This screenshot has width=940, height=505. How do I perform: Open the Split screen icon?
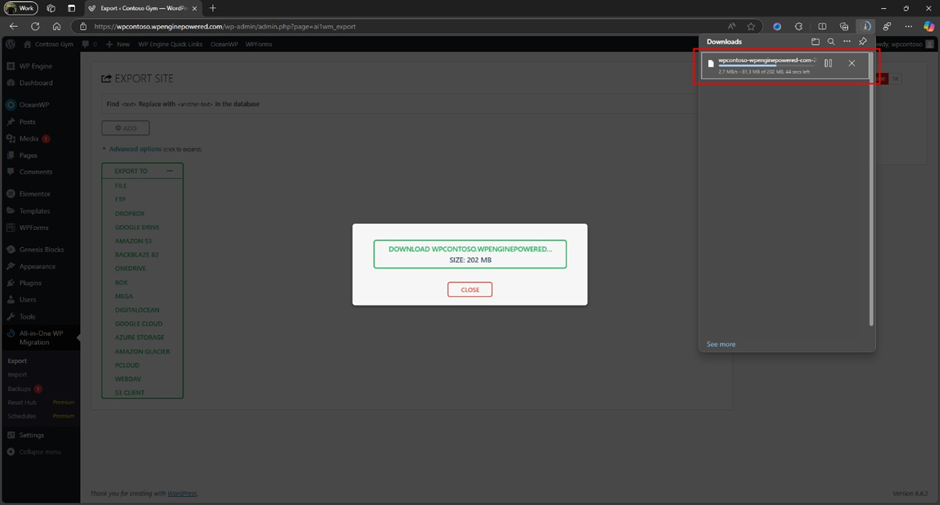tap(822, 26)
